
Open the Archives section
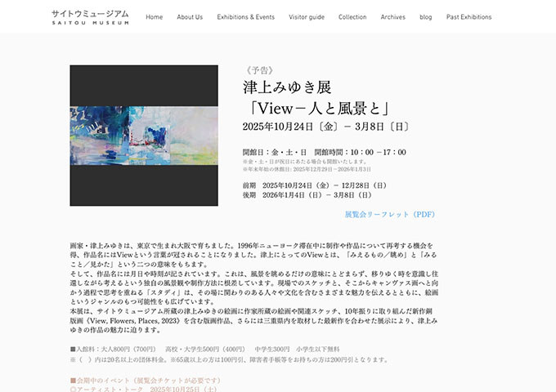[393, 17]
